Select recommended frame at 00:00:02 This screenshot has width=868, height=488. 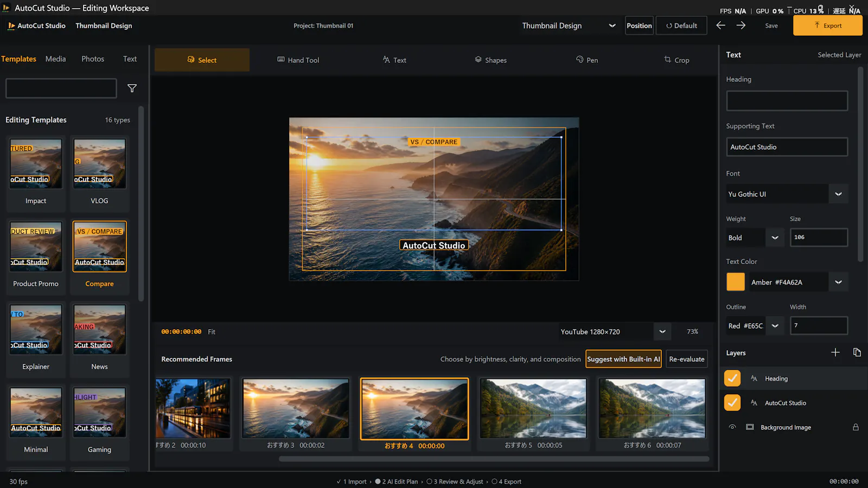pos(296,408)
